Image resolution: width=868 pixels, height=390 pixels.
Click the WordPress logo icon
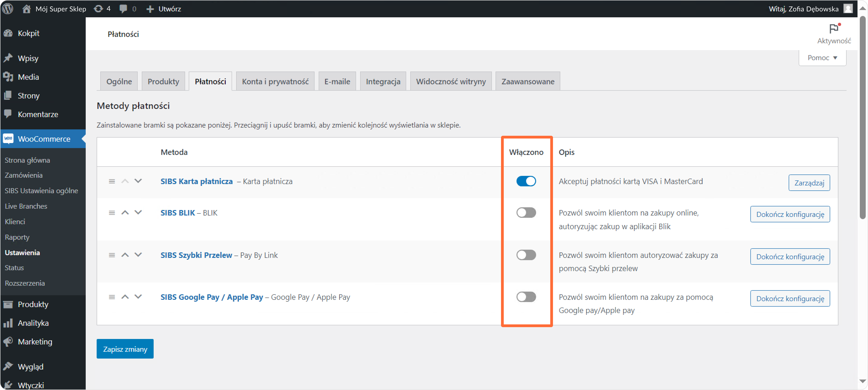(x=8, y=8)
